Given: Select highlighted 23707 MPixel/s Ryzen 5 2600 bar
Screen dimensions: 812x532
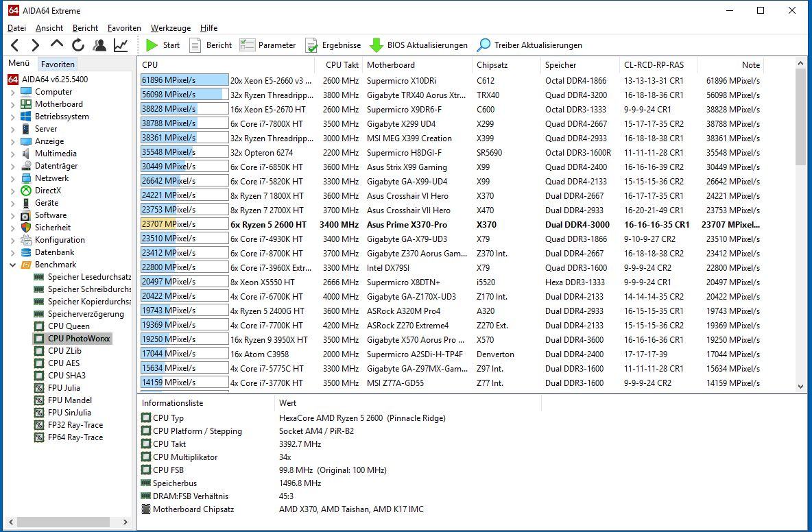Looking at the screenshot, I should (x=184, y=224).
